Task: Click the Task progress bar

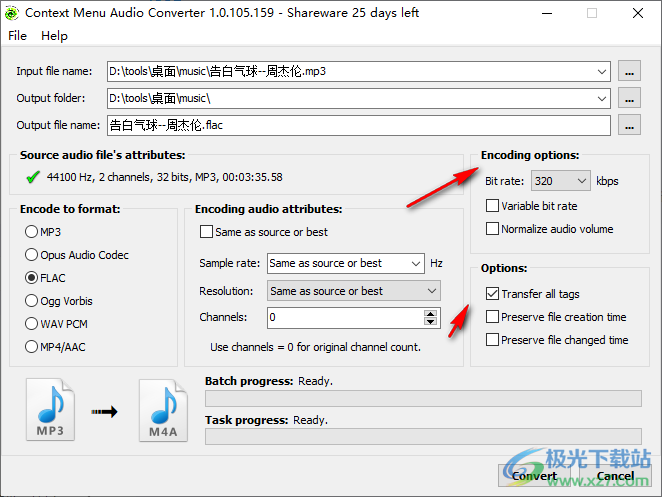Action: [423, 436]
